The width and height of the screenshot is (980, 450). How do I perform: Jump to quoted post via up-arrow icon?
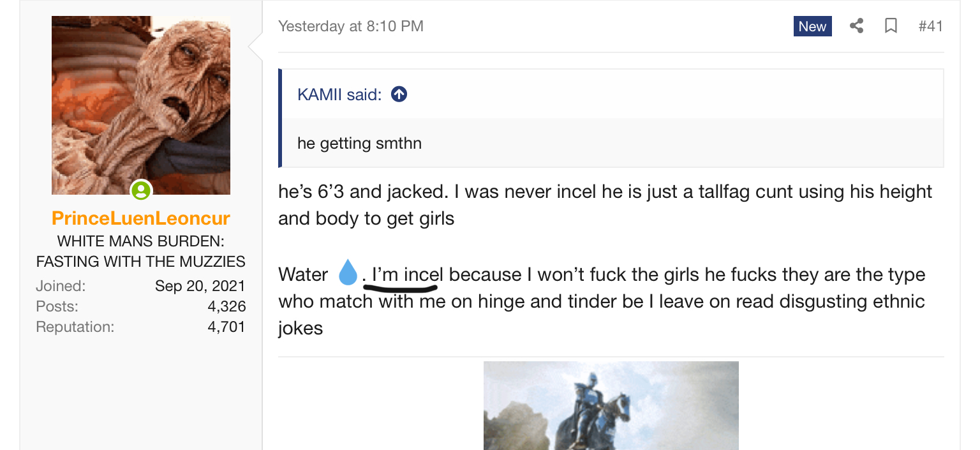coord(399,94)
